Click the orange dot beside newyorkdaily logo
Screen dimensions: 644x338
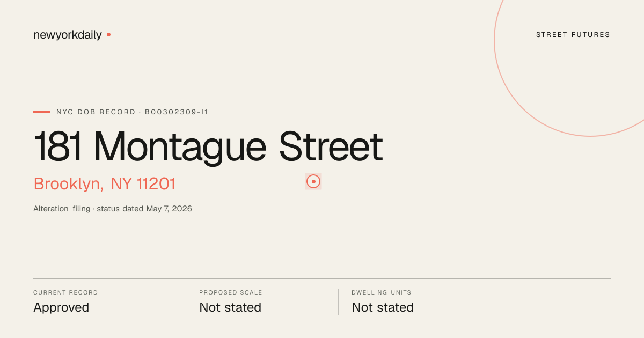click(x=108, y=34)
